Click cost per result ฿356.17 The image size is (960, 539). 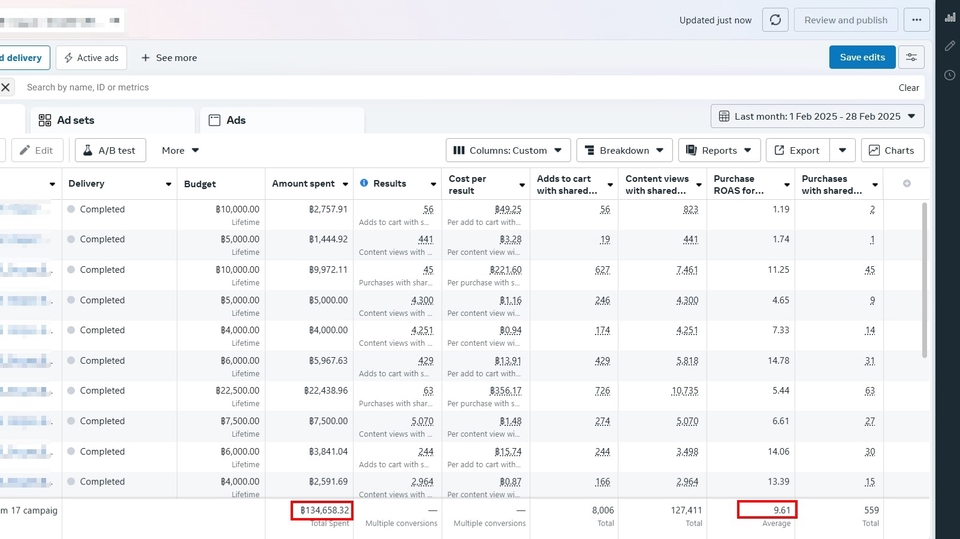click(505, 391)
